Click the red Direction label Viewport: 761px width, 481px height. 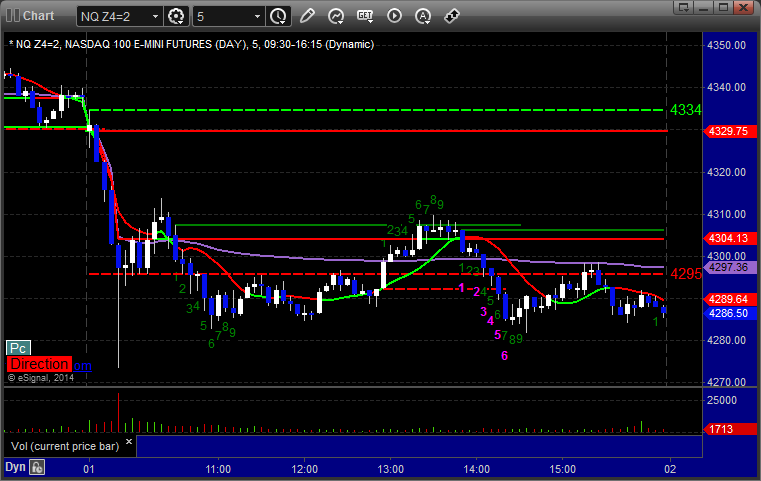click(39, 364)
